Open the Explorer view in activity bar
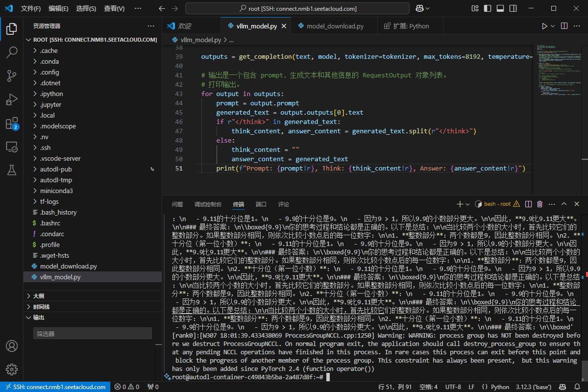Image resolution: width=588 pixels, height=392 pixels. (x=12, y=29)
